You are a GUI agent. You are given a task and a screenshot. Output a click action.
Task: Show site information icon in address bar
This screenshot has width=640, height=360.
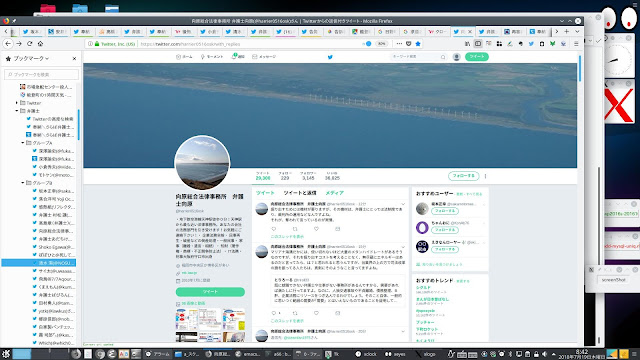[x=90, y=44]
